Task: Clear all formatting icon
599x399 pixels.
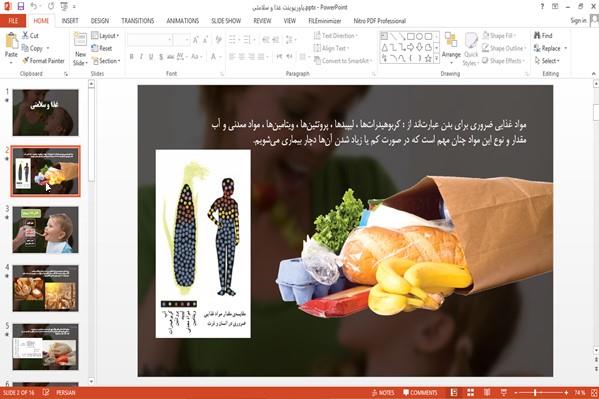Action: [x=219, y=40]
